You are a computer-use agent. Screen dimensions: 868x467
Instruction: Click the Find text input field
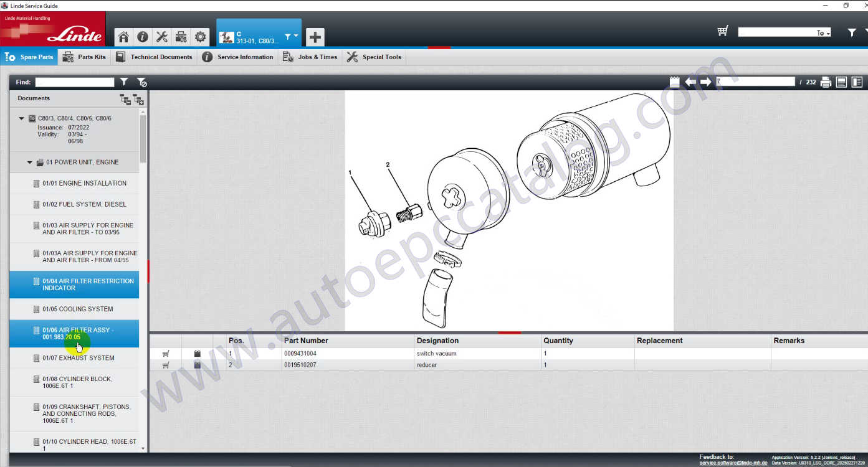point(74,82)
